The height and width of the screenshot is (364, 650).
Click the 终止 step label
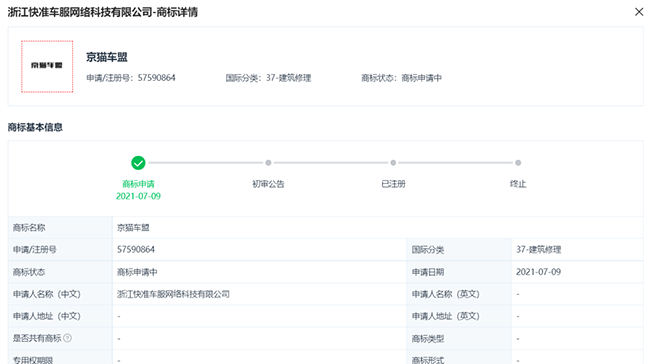pos(518,184)
